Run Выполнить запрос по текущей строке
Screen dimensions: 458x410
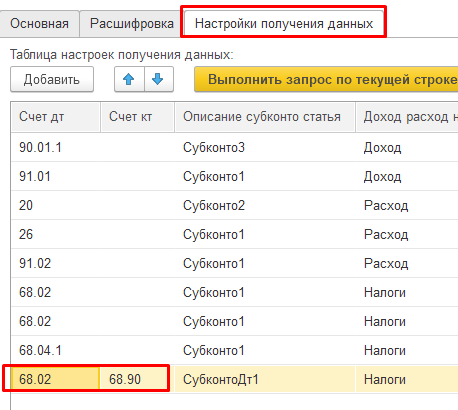tap(326, 79)
